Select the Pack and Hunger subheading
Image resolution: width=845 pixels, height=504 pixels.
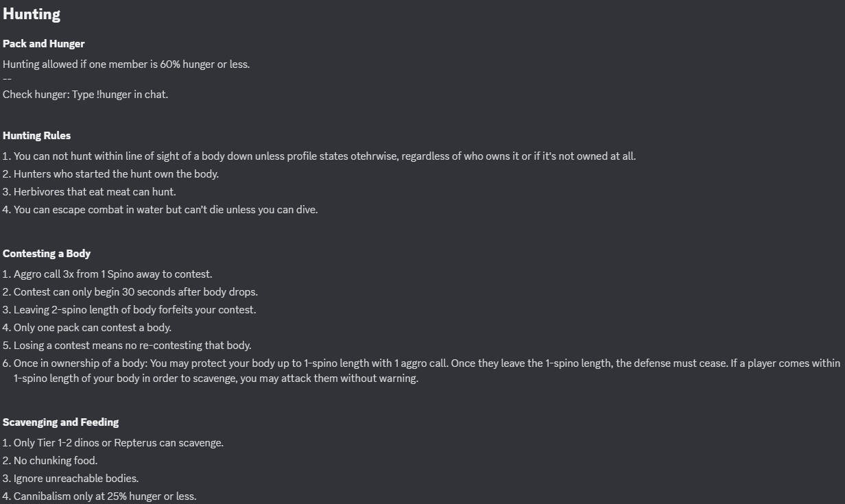(x=44, y=44)
